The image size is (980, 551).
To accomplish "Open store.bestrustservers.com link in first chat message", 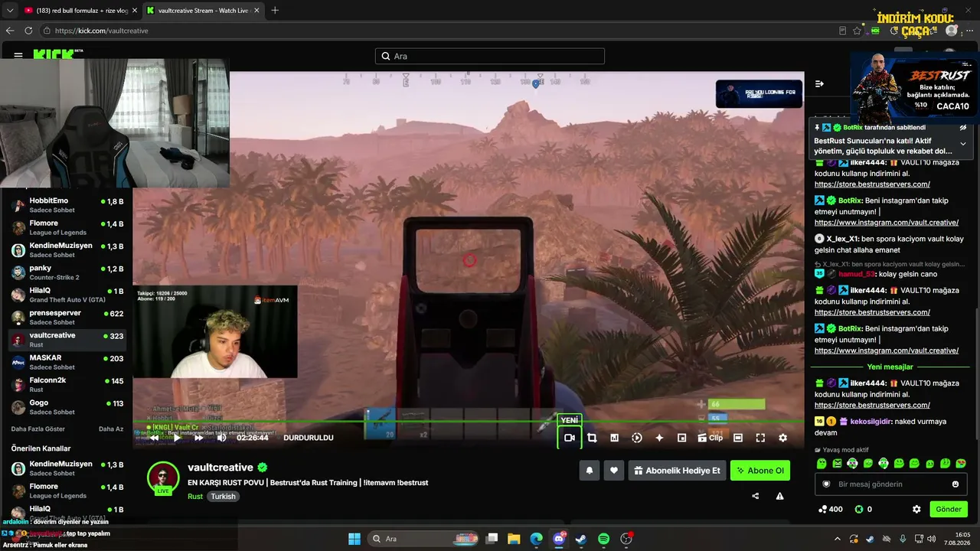I will pyautogui.click(x=872, y=184).
